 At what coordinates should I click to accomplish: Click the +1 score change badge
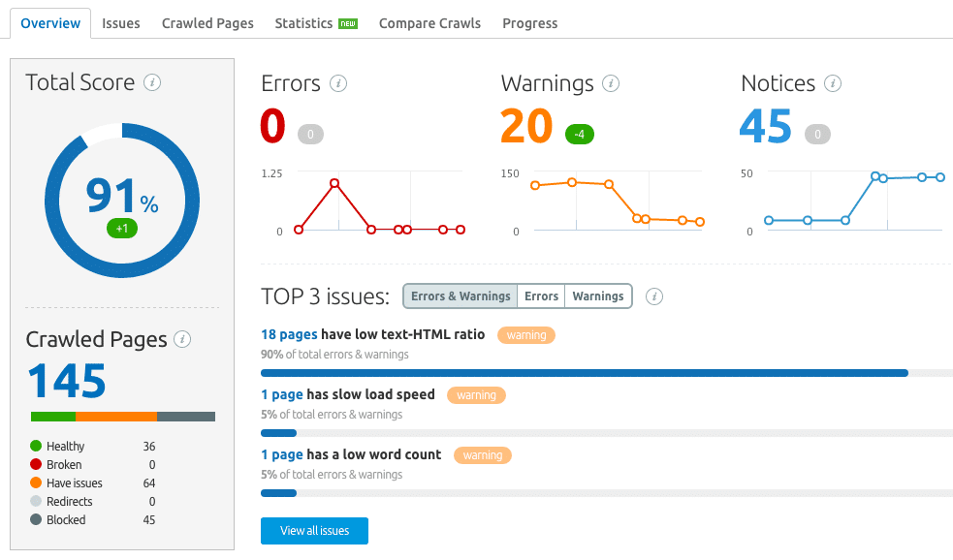[x=122, y=229]
